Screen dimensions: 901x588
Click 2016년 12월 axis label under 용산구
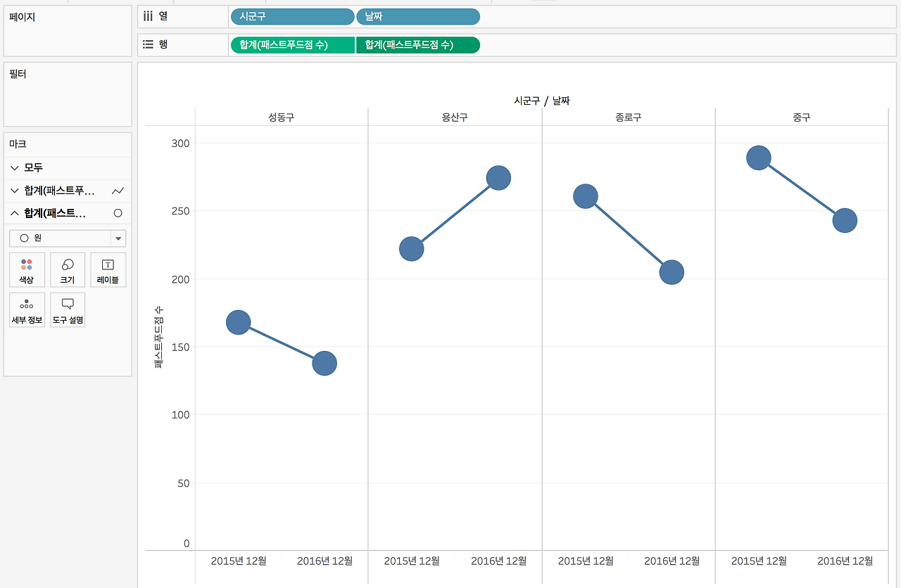click(498, 561)
